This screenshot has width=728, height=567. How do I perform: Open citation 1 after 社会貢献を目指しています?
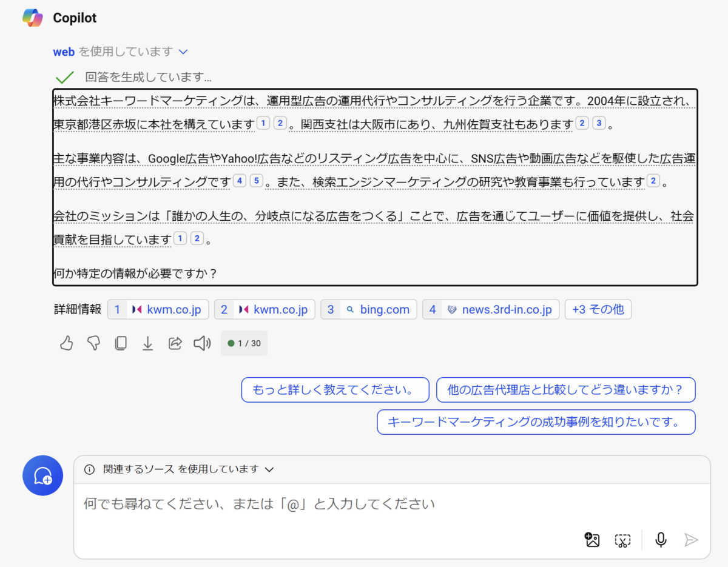180,238
